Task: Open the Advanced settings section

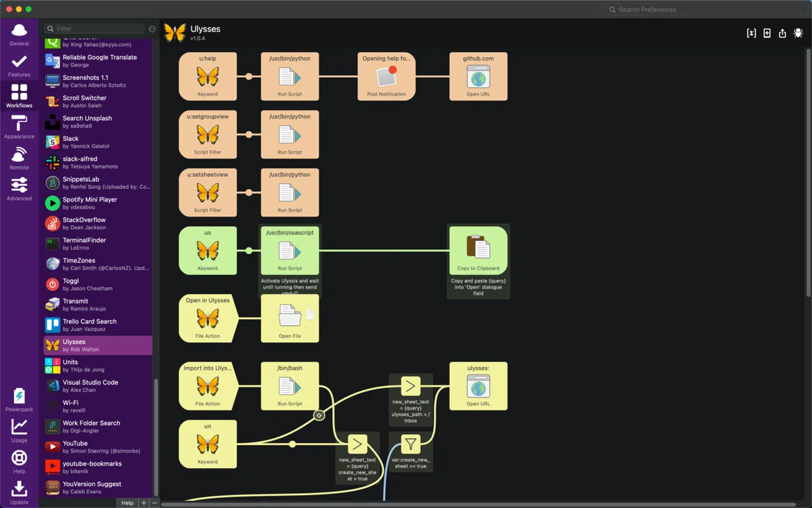Action: pos(19,189)
